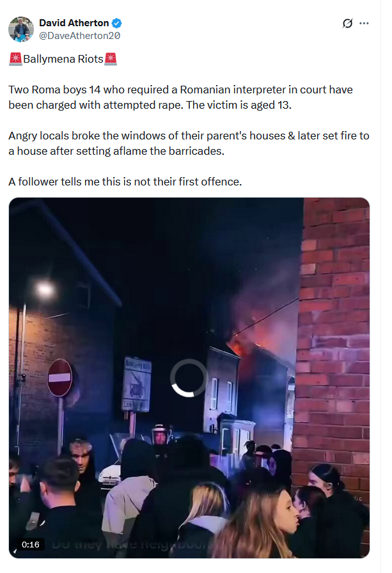The height and width of the screenshot is (573, 392).
Task: Open the three-dot more options menu
Action: (364, 24)
